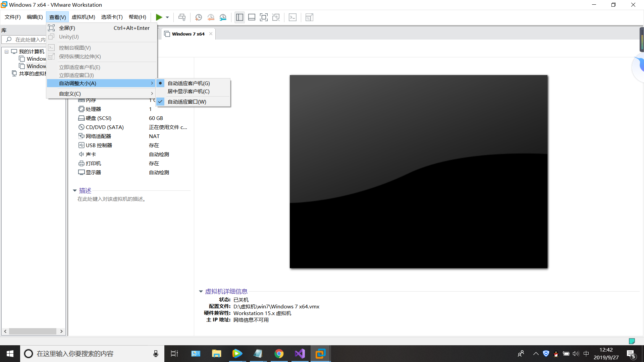Click the library horizontal scrollbar thumb

click(33, 331)
